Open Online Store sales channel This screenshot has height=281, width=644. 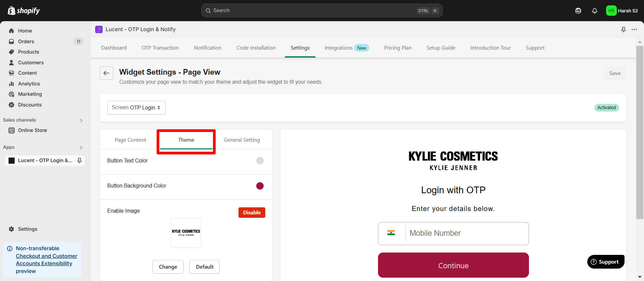pyautogui.click(x=33, y=130)
